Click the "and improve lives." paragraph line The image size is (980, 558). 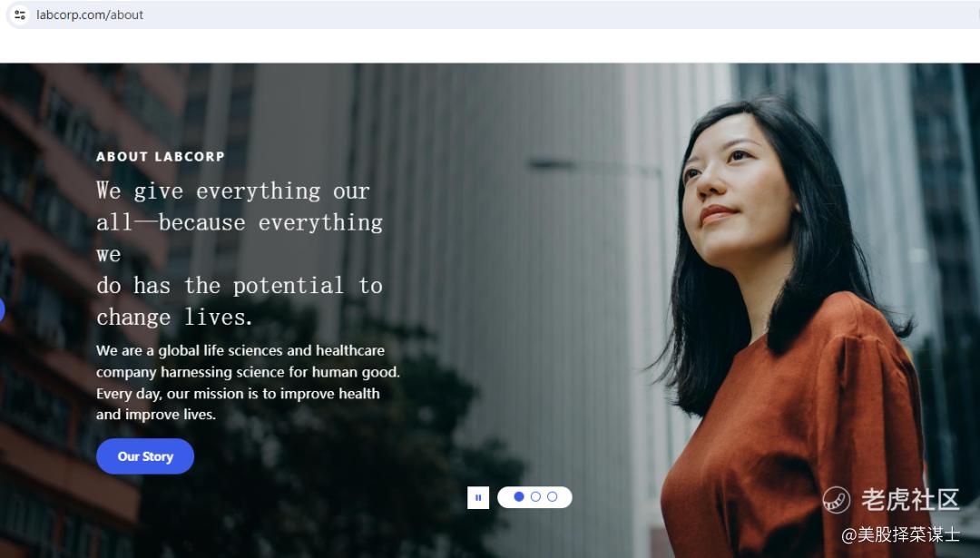(156, 415)
